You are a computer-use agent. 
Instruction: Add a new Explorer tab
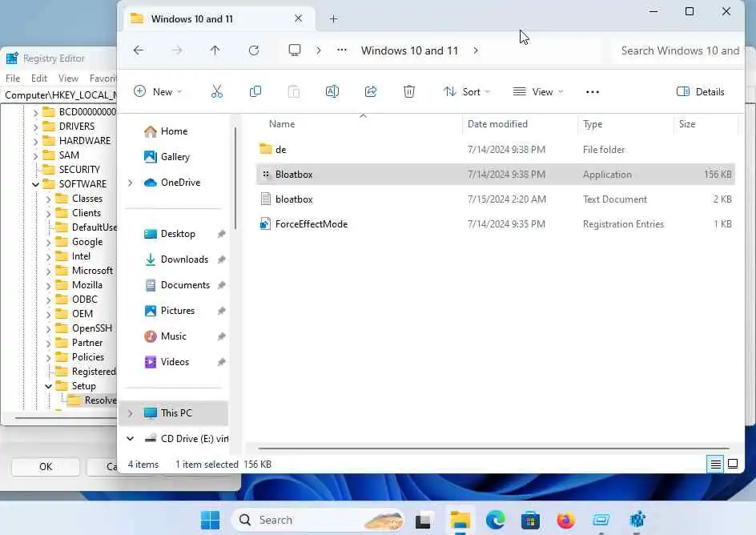[334, 18]
